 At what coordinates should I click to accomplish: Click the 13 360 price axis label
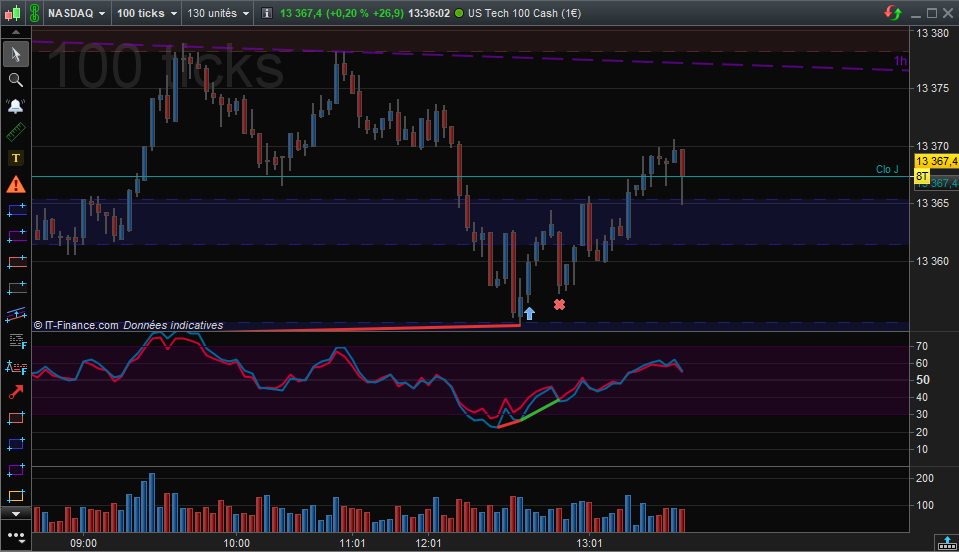(932, 261)
